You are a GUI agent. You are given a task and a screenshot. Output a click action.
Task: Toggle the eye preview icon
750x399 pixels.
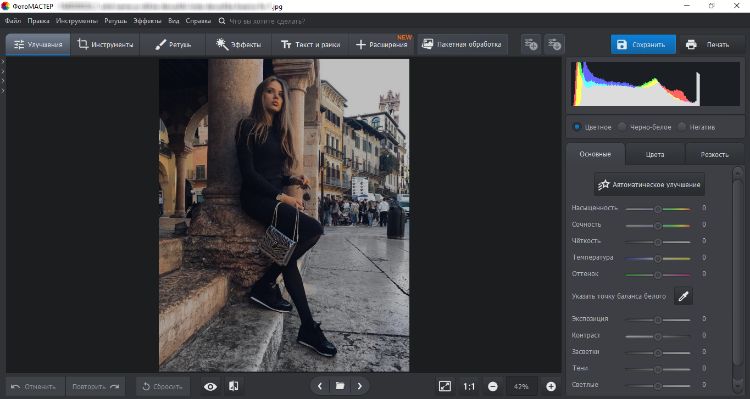coord(210,387)
